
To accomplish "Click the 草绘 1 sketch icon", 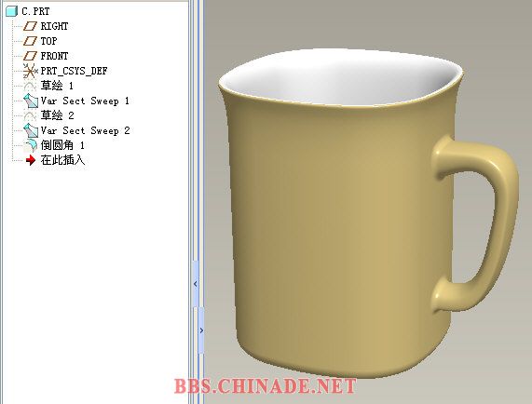I will click(x=30, y=86).
